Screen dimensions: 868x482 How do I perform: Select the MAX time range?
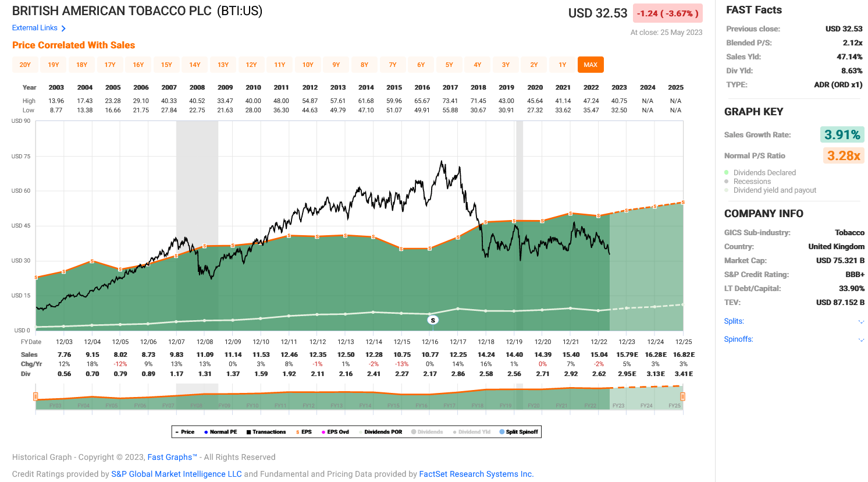point(590,65)
